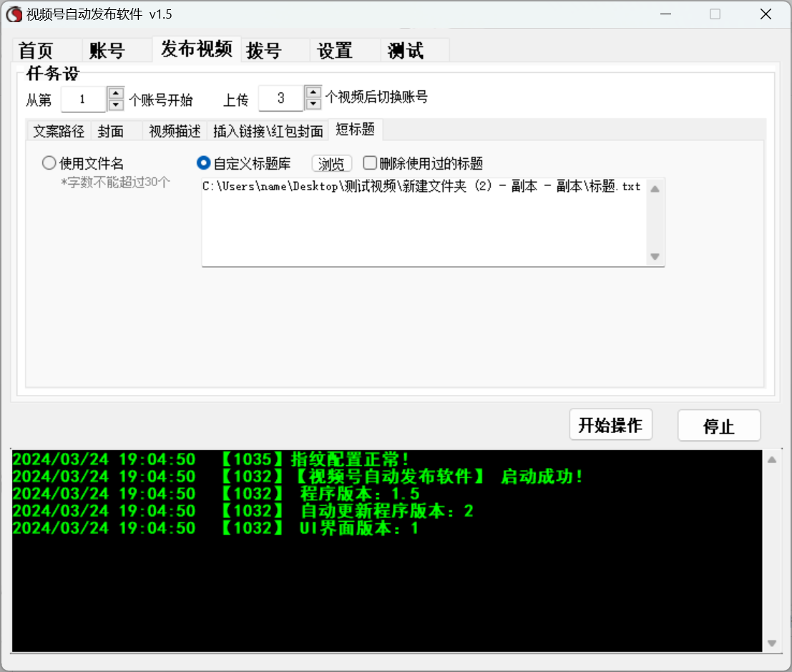Click the path box scroll-down arrow

[655, 256]
